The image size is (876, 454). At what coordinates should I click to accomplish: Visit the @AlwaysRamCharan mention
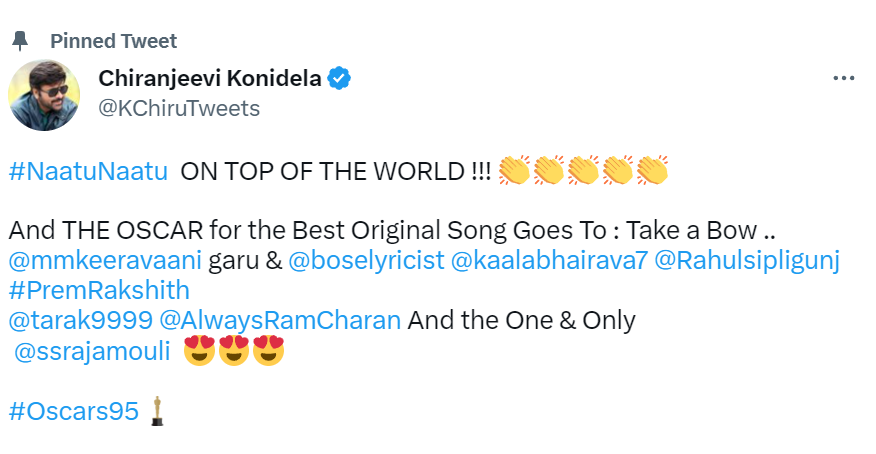[280, 321]
